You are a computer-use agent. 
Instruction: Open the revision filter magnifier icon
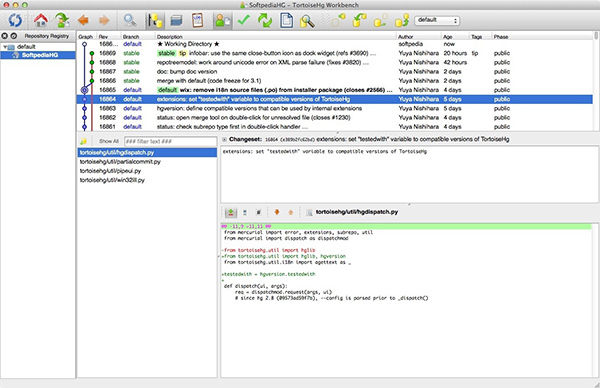click(x=130, y=20)
